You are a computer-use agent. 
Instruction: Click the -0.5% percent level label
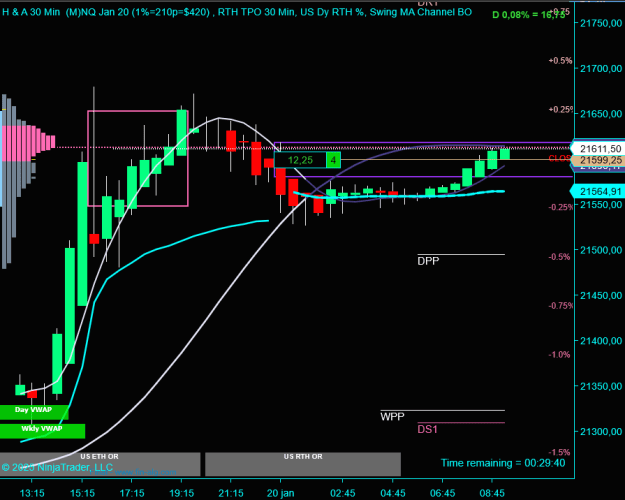(559, 257)
